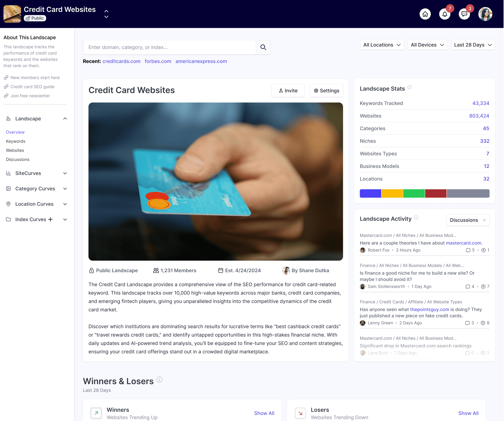Select Keywords in the sidebar

click(16, 141)
